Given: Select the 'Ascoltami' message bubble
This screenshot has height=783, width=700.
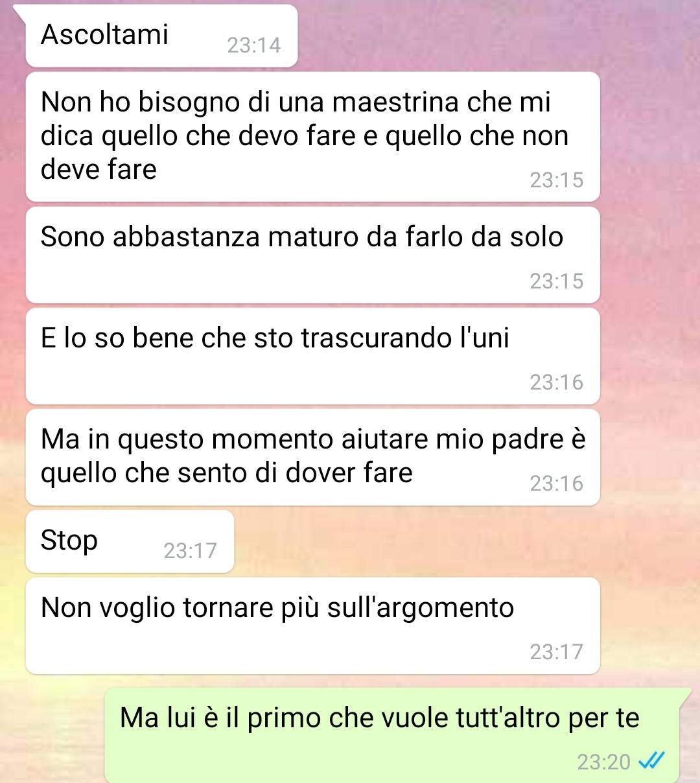Looking at the screenshot, I should (161, 36).
